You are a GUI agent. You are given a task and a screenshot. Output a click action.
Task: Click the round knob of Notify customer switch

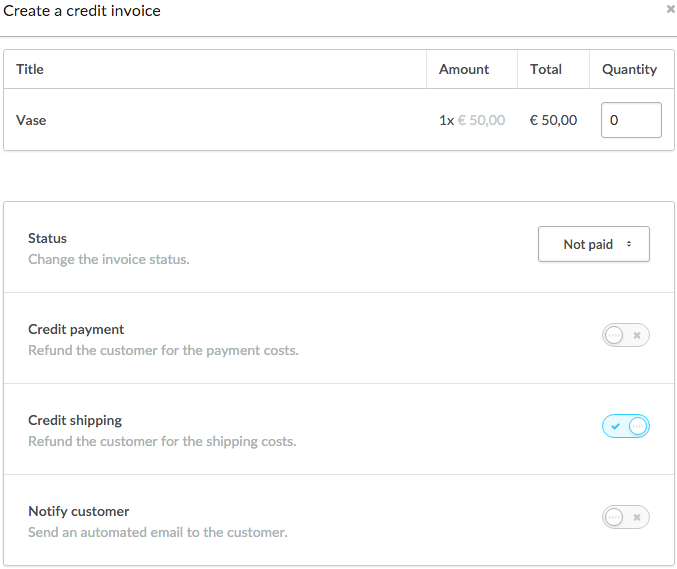[614, 517]
